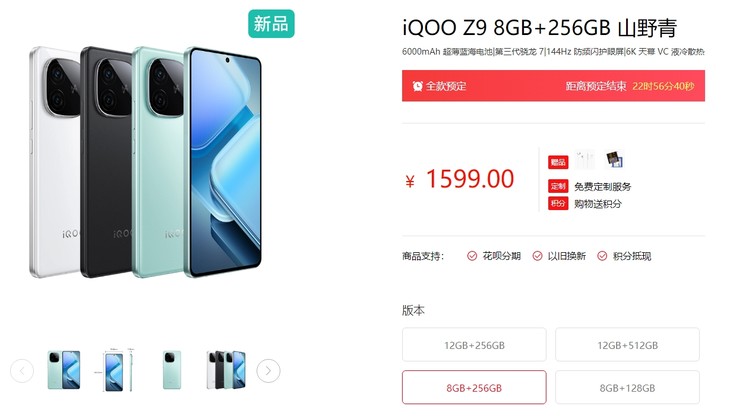Click the previous thumbnail arrow
Image resolution: width=730 pixels, height=416 pixels.
click(22, 370)
